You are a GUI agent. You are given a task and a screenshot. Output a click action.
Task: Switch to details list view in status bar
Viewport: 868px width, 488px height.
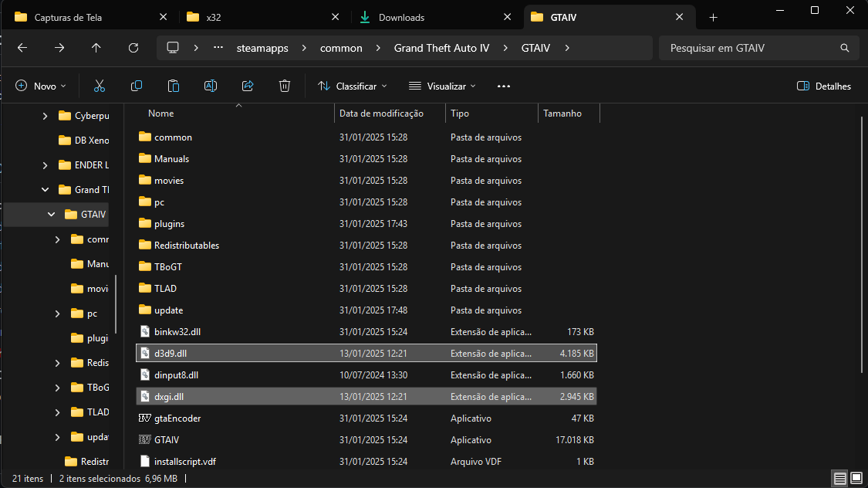[x=839, y=479]
